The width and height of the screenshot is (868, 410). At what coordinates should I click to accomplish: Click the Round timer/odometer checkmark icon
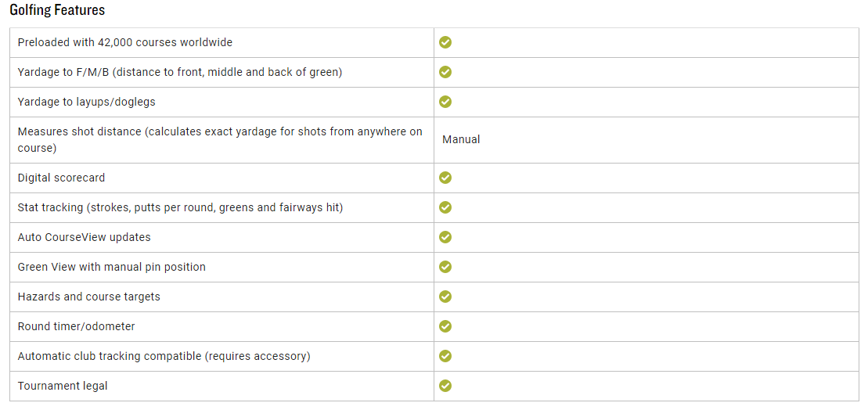click(445, 326)
